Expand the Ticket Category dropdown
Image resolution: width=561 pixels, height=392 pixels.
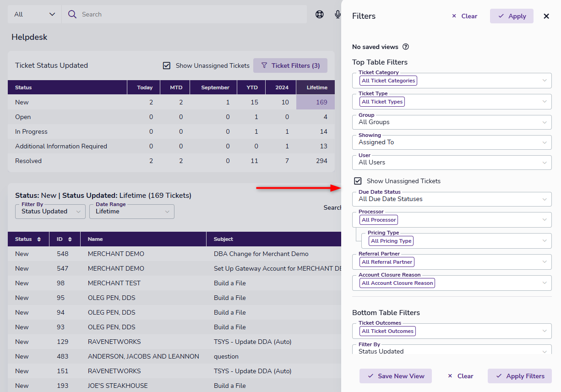[452, 81]
